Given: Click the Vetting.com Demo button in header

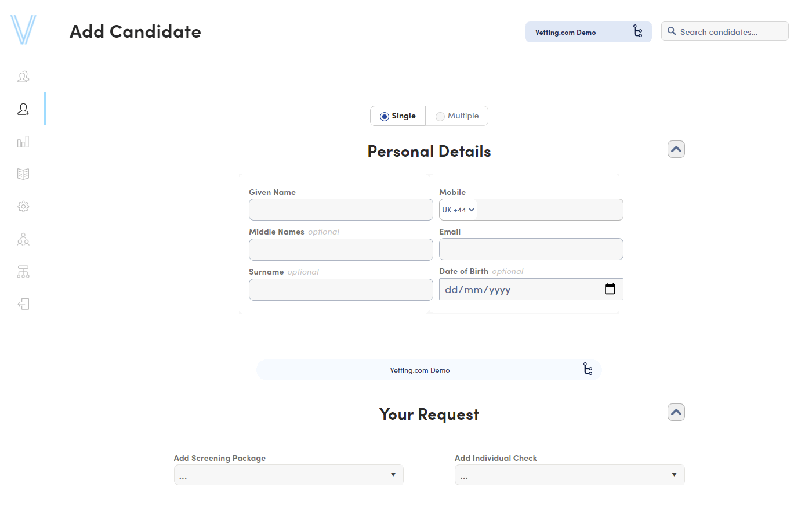Looking at the screenshot, I should pos(588,32).
